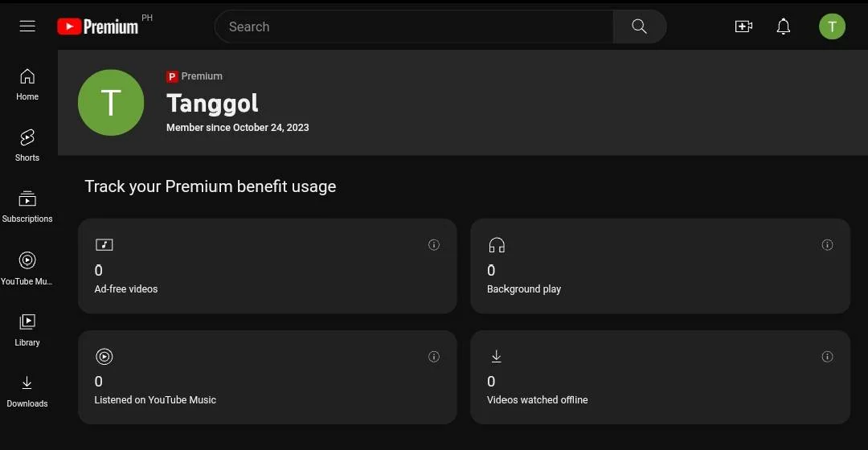Click the 0 count in Background play

point(491,270)
